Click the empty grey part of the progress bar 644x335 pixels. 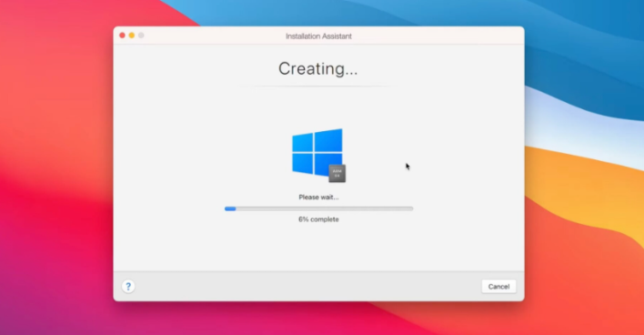(325, 208)
